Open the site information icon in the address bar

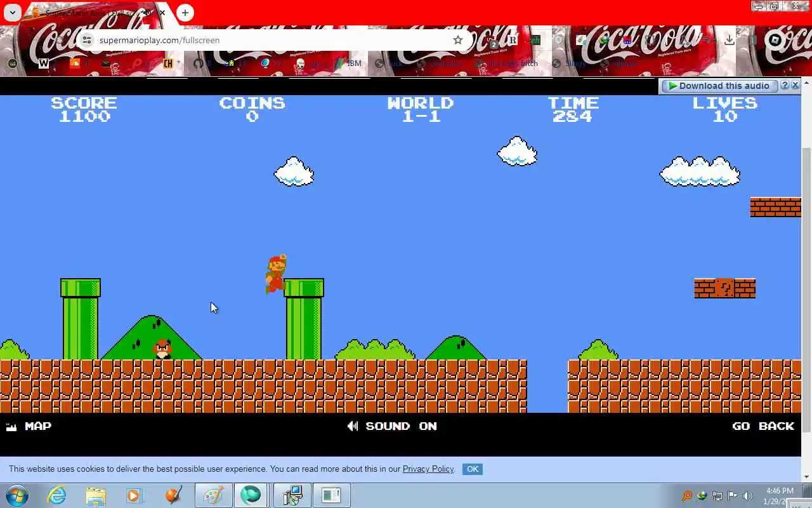(88, 40)
